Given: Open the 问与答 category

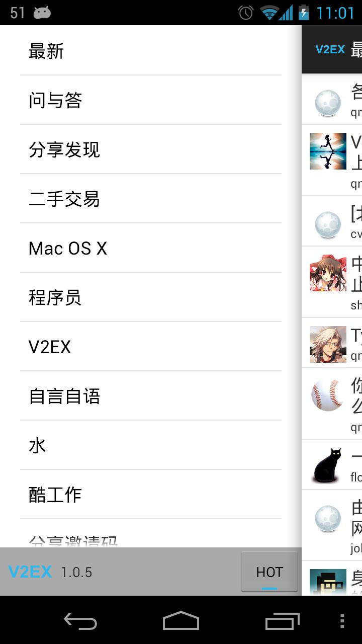Looking at the screenshot, I should click(x=151, y=100).
